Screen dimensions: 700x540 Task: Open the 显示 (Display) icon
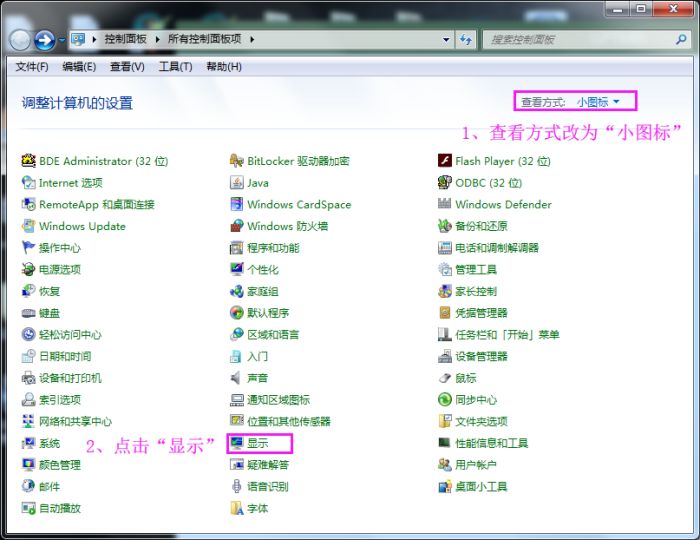click(x=237, y=443)
